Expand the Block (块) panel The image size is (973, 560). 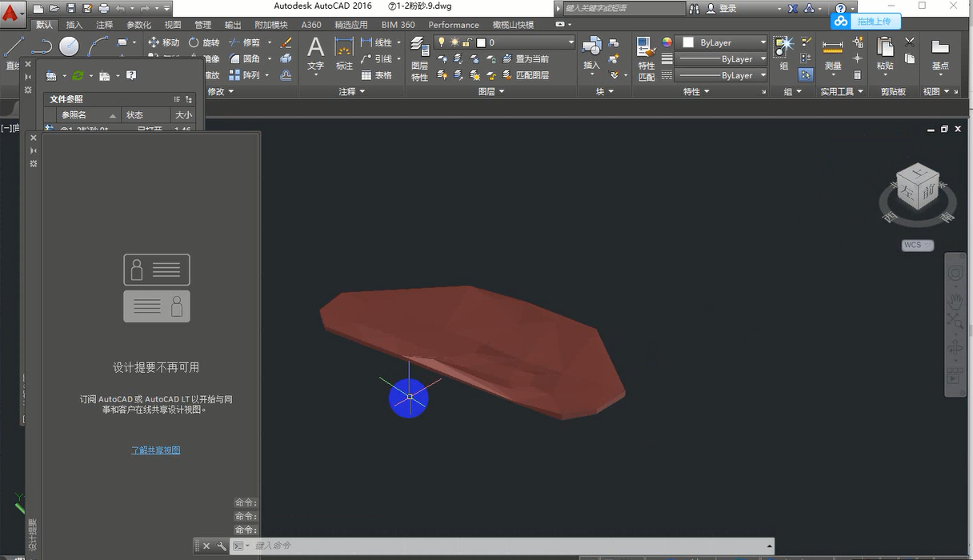coord(604,92)
